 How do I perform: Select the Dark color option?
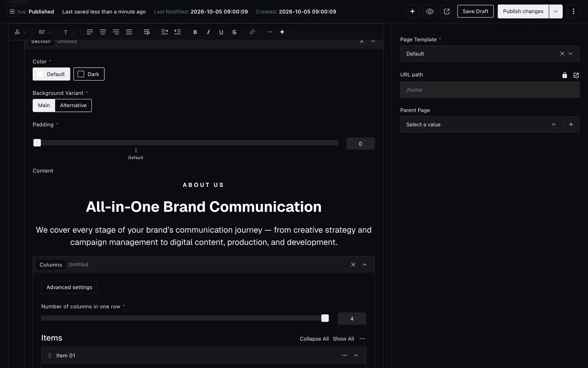(x=89, y=74)
